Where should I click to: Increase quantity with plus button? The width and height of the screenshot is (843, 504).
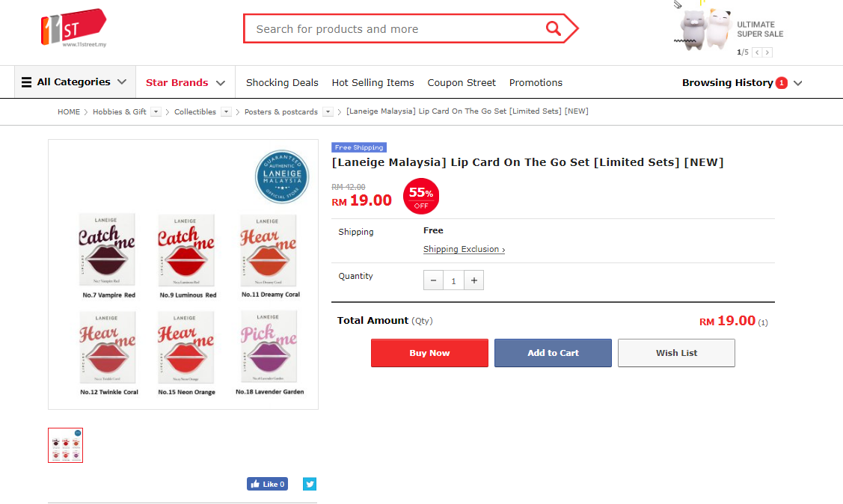click(473, 280)
